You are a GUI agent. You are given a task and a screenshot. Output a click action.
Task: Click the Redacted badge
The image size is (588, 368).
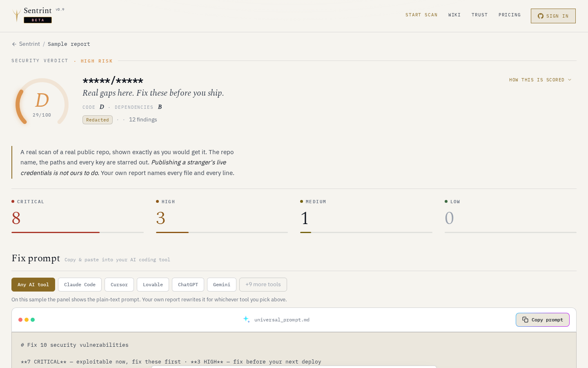pyautogui.click(x=98, y=120)
